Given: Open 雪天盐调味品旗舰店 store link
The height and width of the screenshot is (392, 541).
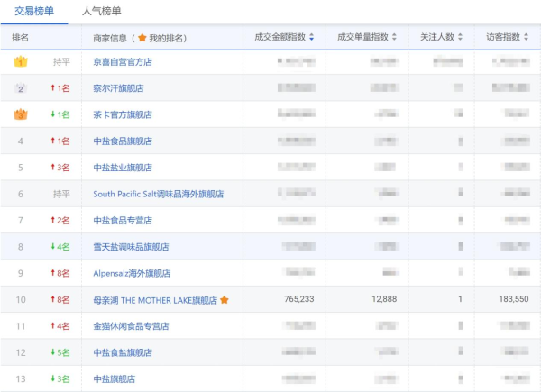Looking at the screenshot, I should (x=131, y=247).
